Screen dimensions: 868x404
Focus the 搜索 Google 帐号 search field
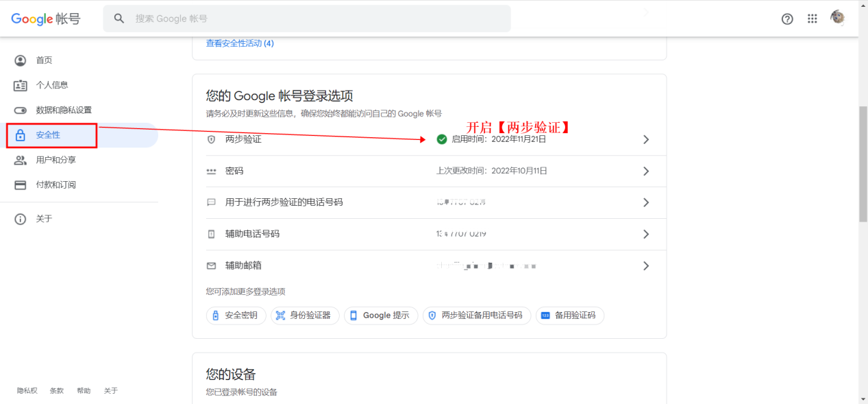[307, 19]
